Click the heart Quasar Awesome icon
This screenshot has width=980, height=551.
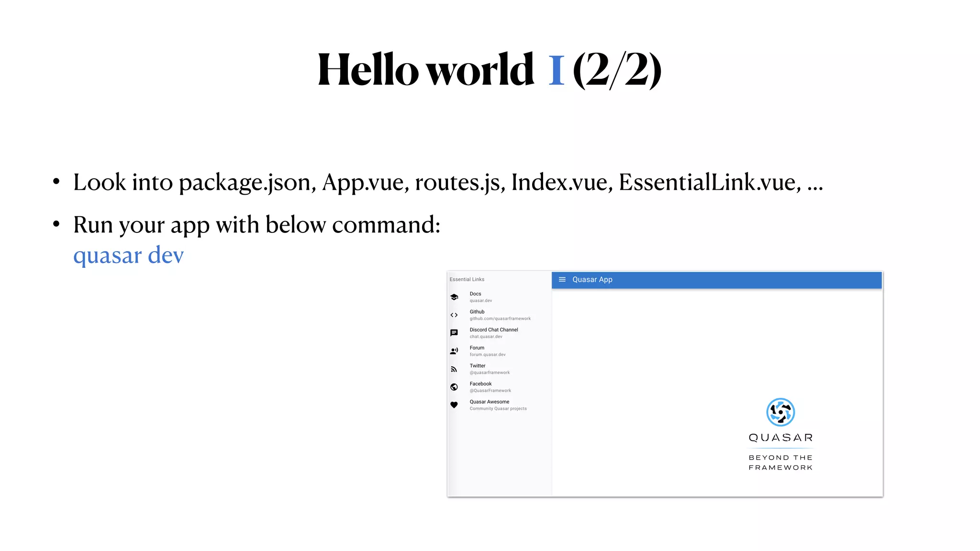click(x=454, y=405)
